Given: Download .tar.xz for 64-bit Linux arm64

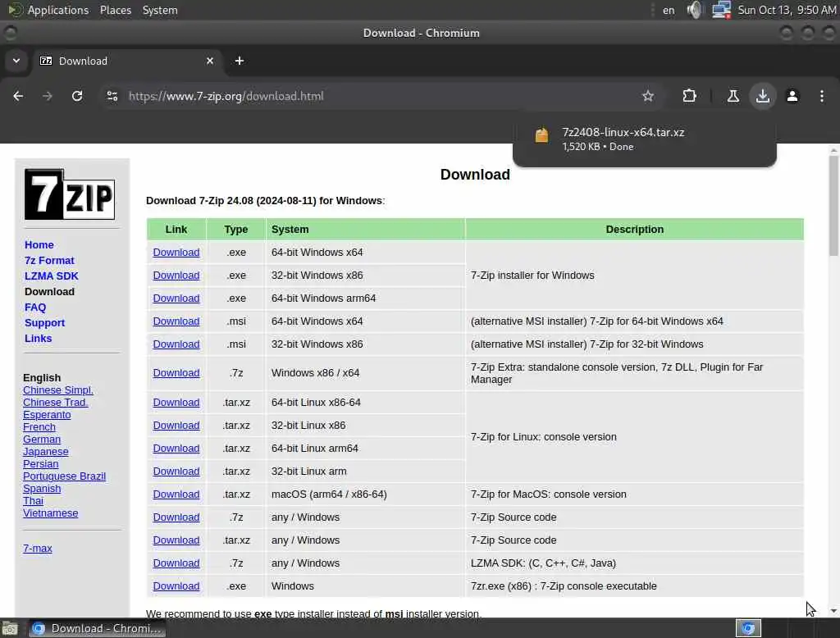Looking at the screenshot, I should (176, 449).
